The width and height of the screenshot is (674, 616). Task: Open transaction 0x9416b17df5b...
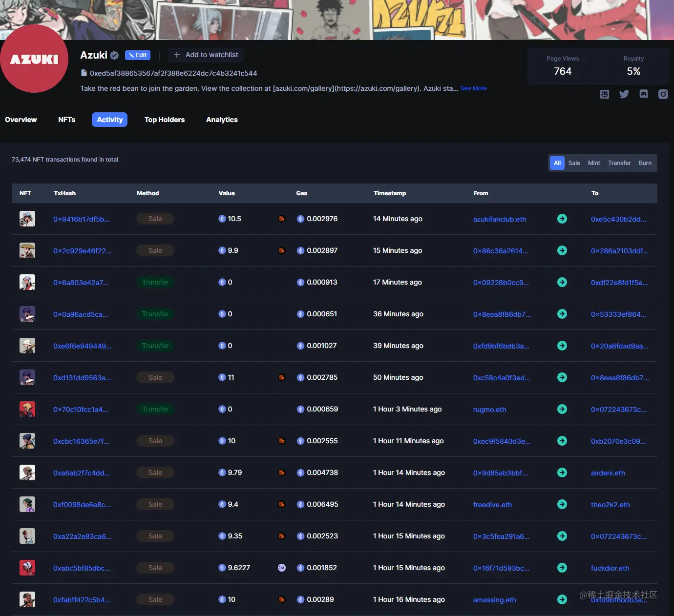tap(82, 219)
